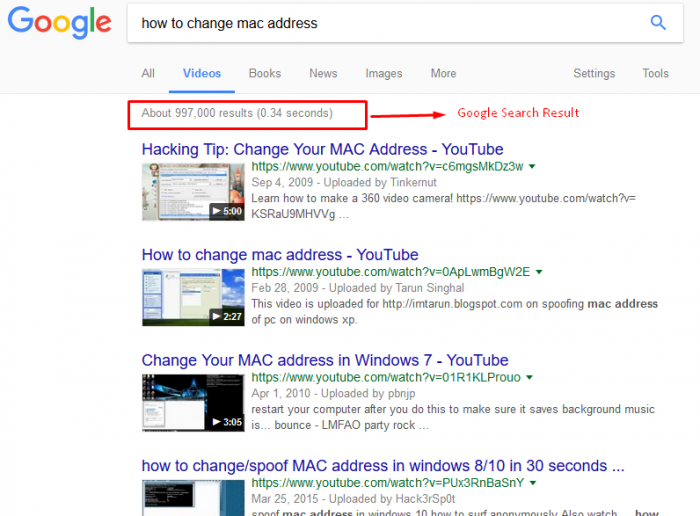This screenshot has height=516, width=700.
Task: Open 'Hacking Tip: Change Your MAC Address' result
Action: pyautogui.click(x=322, y=149)
